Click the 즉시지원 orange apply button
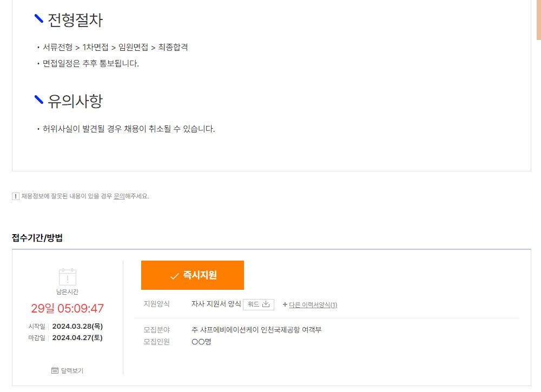The height and width of the screenshot is (392, 541). (192, 275)
